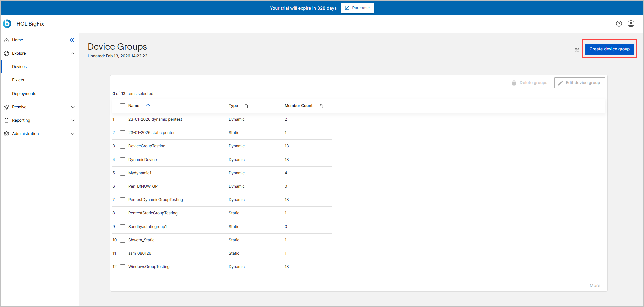Open the table column settings icon
Screen dimensions: 644x307
577,50
